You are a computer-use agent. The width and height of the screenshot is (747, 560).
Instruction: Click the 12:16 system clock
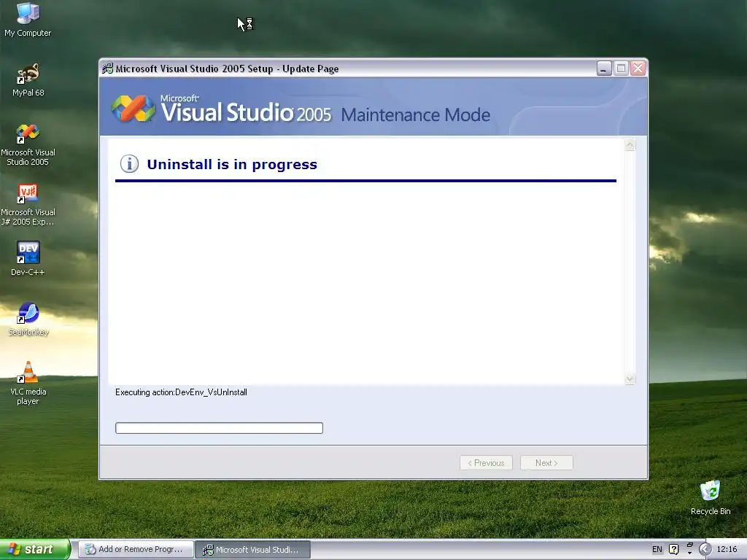pyautogui.click(x=727, y=549)
